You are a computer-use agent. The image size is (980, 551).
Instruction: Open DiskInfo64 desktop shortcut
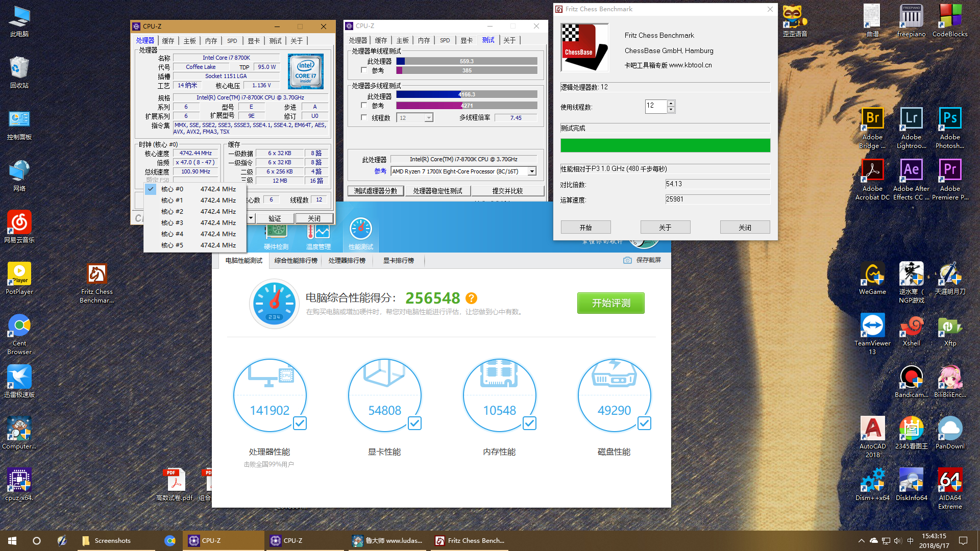click(911, 485)
